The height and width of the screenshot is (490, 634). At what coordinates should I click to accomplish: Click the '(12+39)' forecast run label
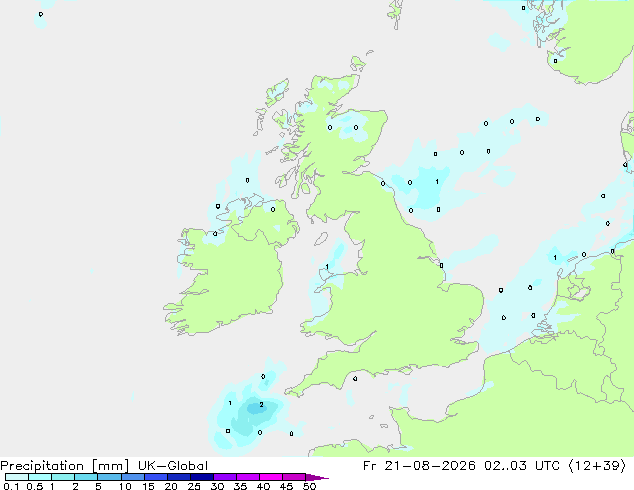pos(597,466)
